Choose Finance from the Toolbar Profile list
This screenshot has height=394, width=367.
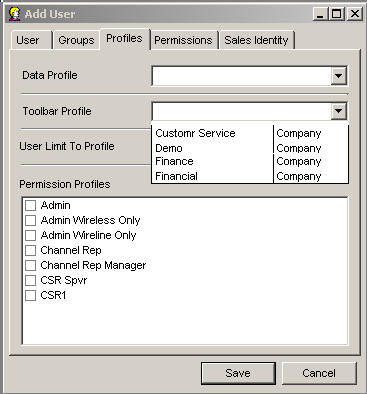pos(250,161)
